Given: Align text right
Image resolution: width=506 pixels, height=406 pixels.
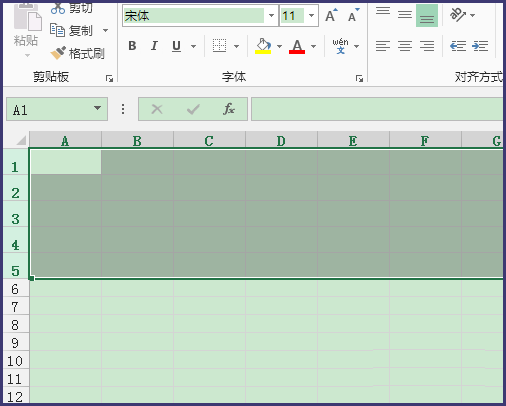Looking at the screenshot, I should point(427,46).
